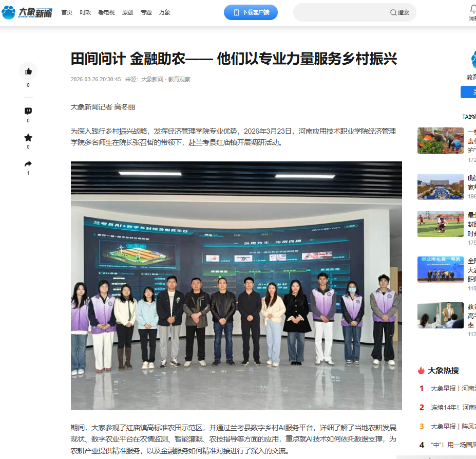Open the first 大象早报 hot-search link
This screenshot has width=476, height=459.
click(452, 389)
